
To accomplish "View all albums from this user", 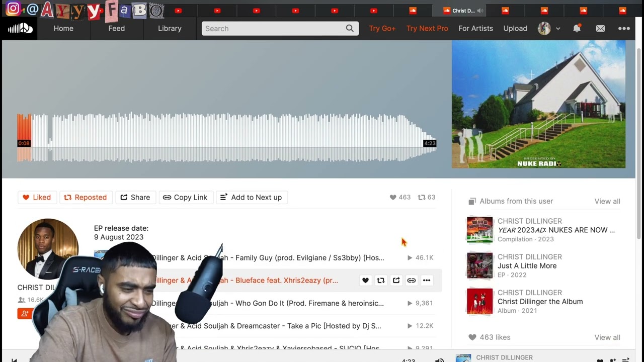I will click(x=607, y=201).
